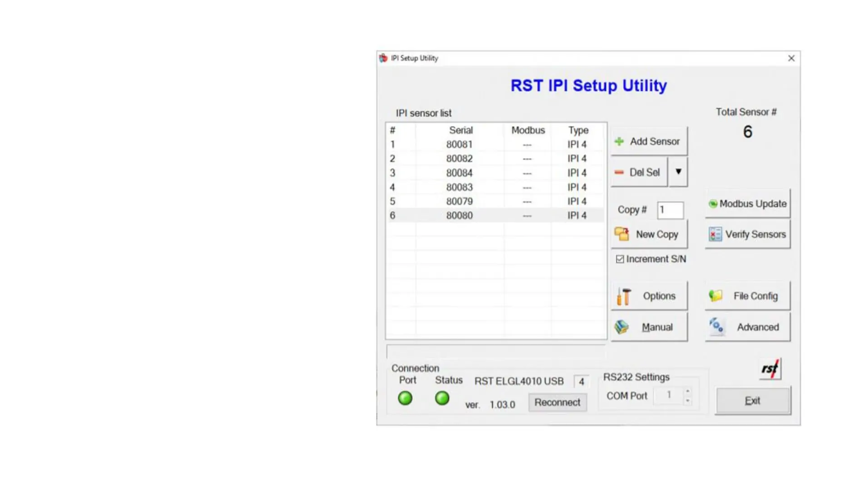Click the version number 1.03.0
The image size is (868, 479).
[502, 405]
